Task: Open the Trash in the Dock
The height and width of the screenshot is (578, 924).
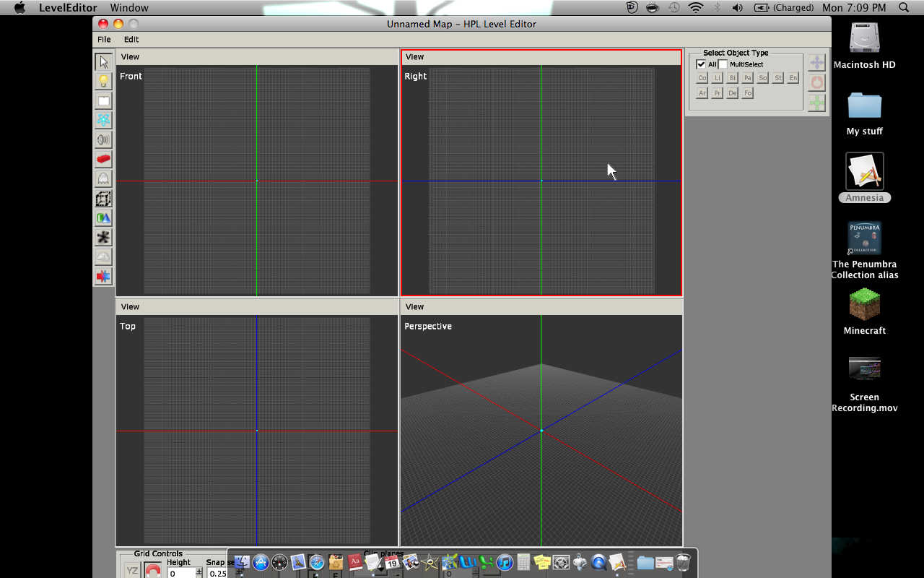Action: click(x=683, y=562)
